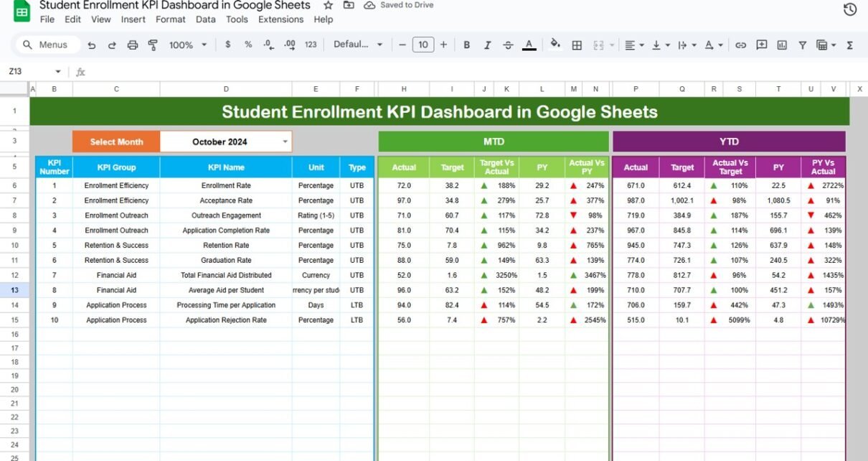868x461 pixels.
Task: Click the Insert chart icon
Action: click(781, 45)
